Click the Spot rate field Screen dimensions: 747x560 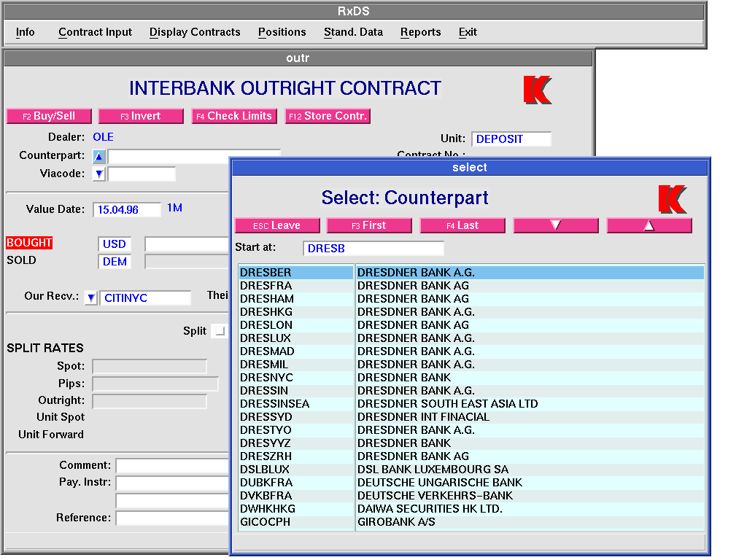coord(150,366)
